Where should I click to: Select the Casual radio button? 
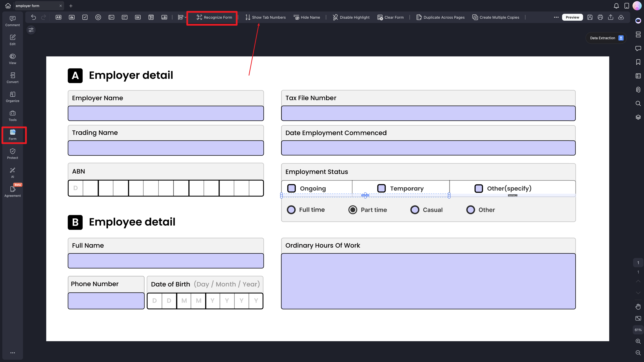(415, 210)
